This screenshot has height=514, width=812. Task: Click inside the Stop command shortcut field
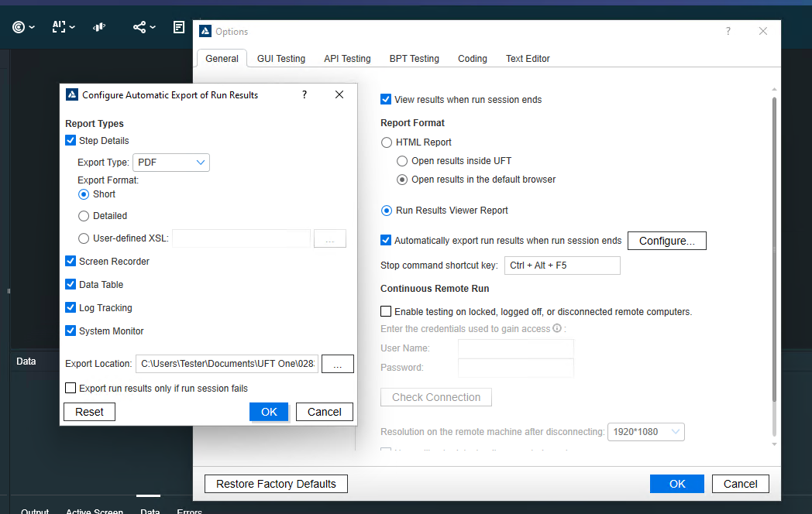[562, 266]
